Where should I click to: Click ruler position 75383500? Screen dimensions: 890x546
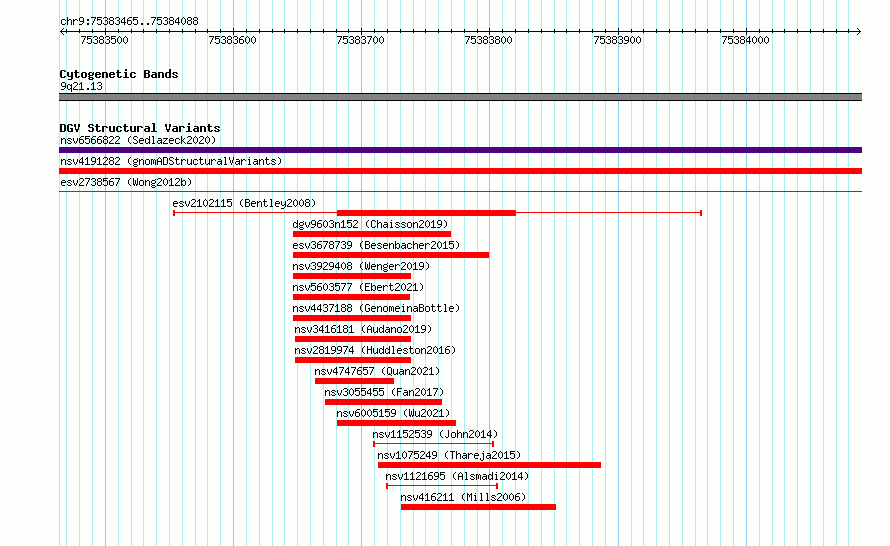[104, 40]
